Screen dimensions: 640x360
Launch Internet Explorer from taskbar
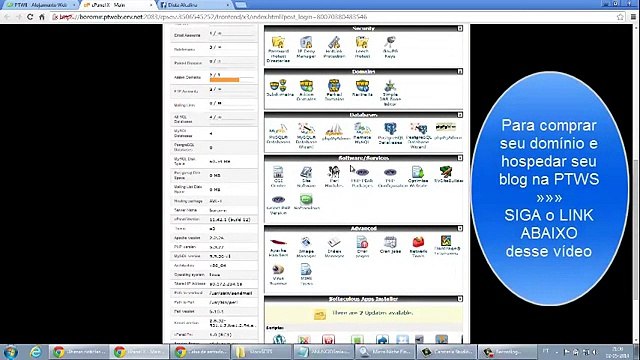point(36,352)
